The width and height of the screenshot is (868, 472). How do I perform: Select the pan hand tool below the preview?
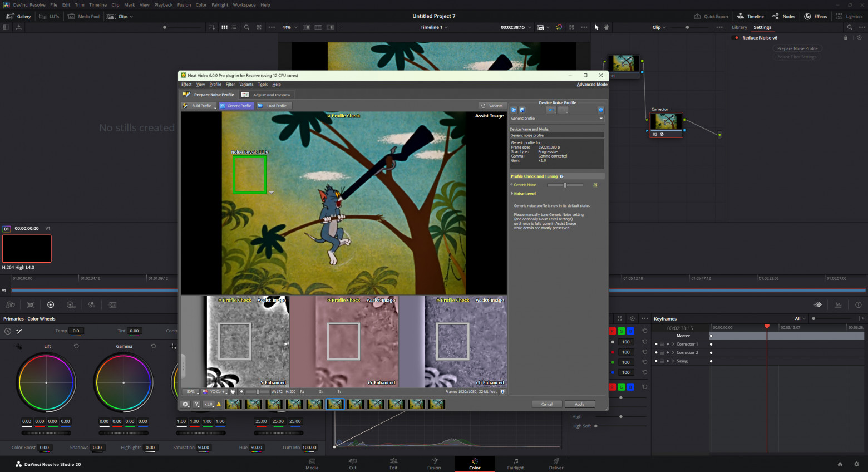233,392
